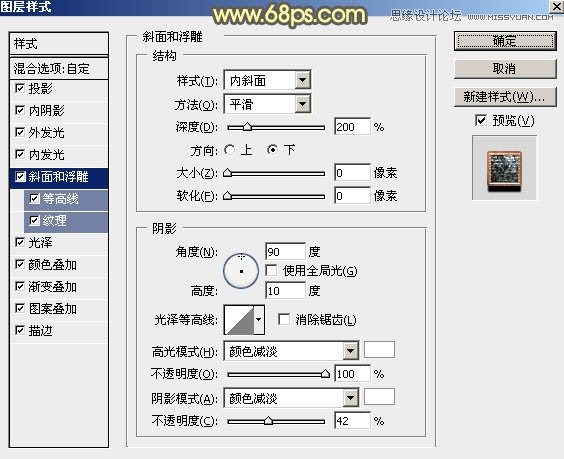Enable 消除锯齿 checkbox
Screen dimensions: 564x459
284,319
